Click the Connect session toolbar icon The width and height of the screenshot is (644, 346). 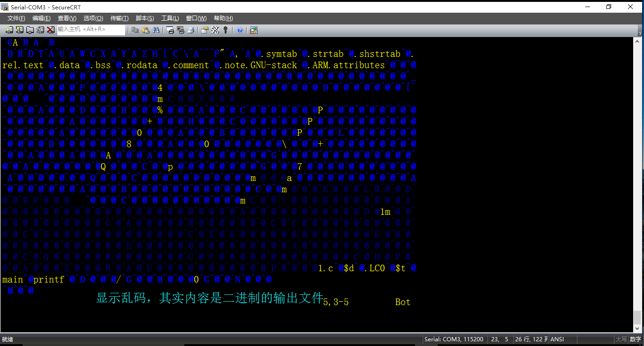coord(9,30)
